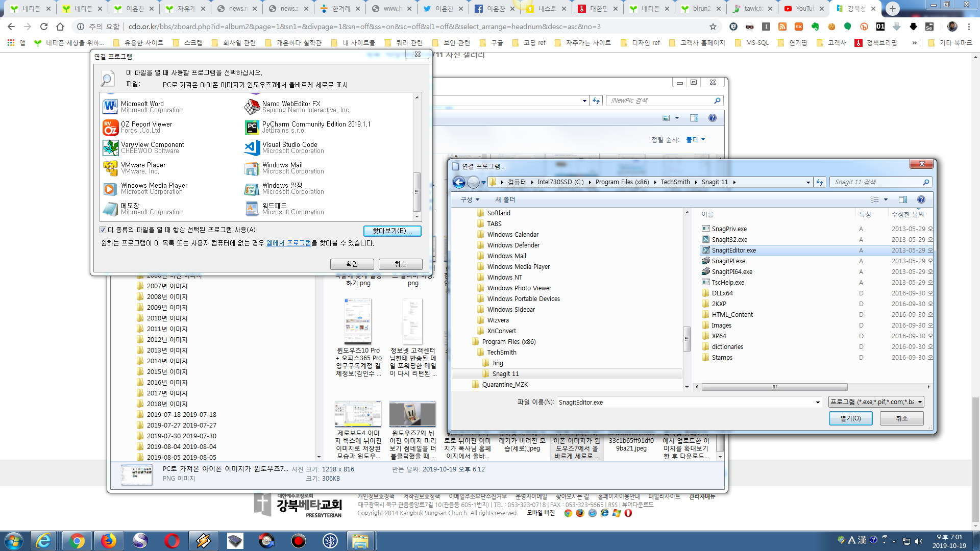Select Microsoft Word in the program list
980x551 pixels.
tap(143, 107)
